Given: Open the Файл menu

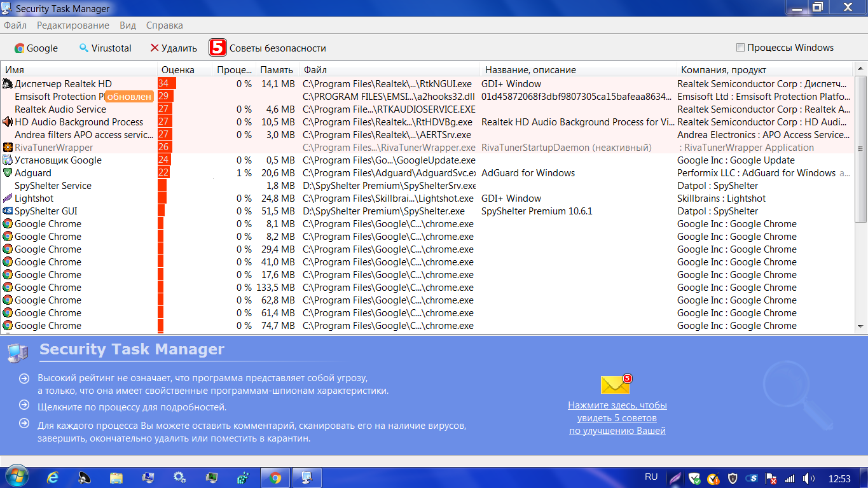Looking at the screenshot, I should click(15, 25).
